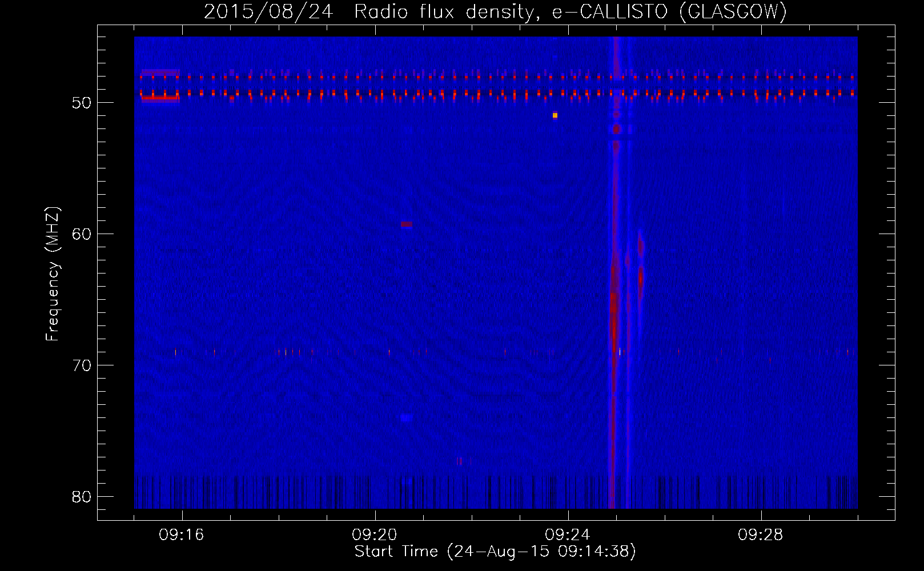
Task: Click the 'Frequency (MHZ)' axis label
Action: pyautogui.click(x=53, y=274)
